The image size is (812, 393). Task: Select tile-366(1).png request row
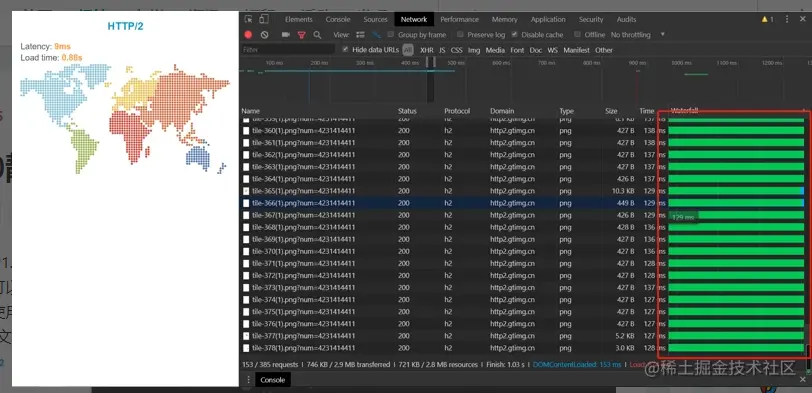(x=523, y=203)
